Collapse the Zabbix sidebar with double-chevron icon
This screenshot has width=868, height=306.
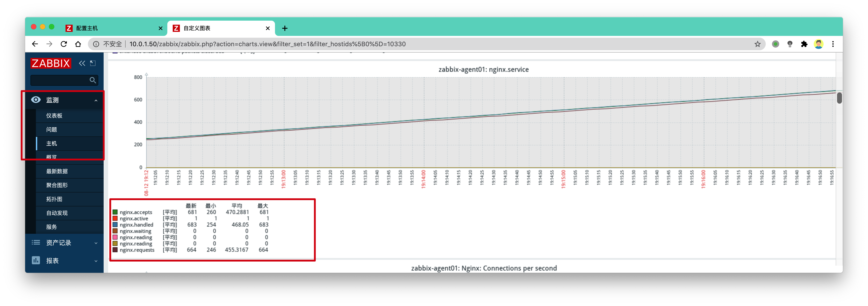coord(82,63)
